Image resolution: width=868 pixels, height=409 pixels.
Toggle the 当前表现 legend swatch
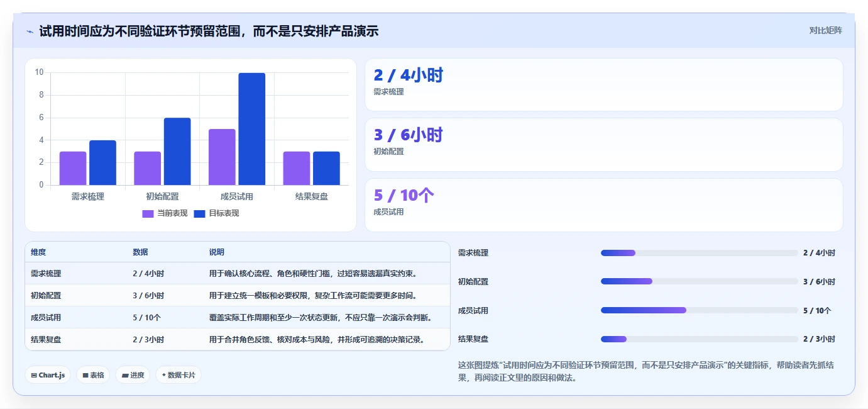[148, 213]
